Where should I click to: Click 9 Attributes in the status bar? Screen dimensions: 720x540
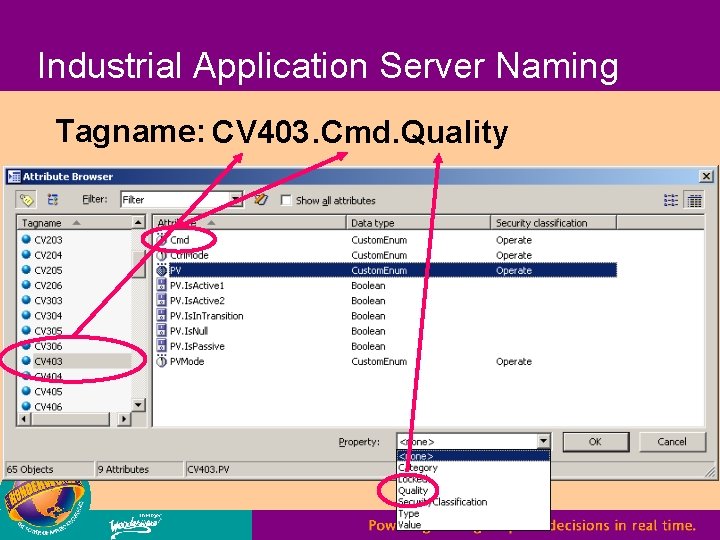(x=124, y=469)
